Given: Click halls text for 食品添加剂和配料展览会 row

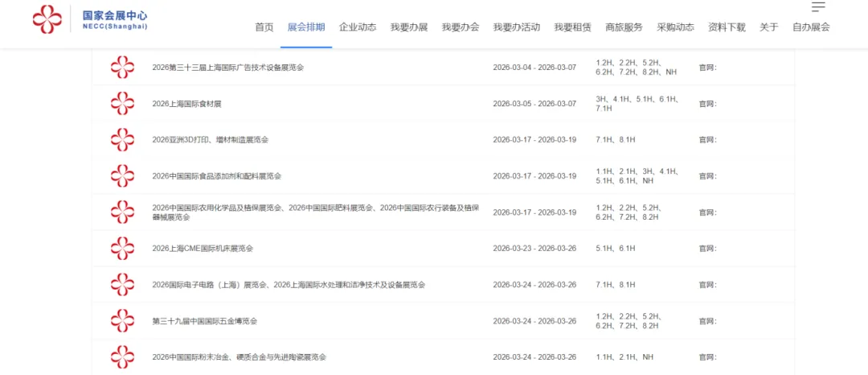Looking at the screenshot, I should 637,176.
